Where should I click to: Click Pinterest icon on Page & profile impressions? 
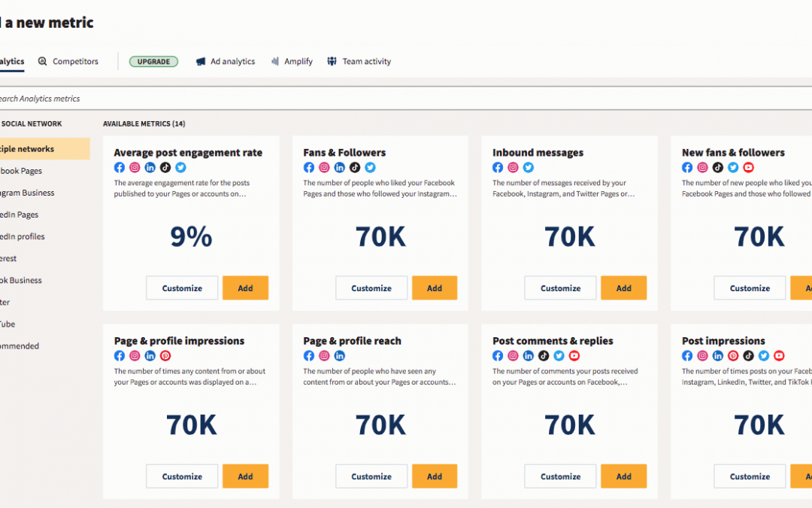tap(165, 355)
